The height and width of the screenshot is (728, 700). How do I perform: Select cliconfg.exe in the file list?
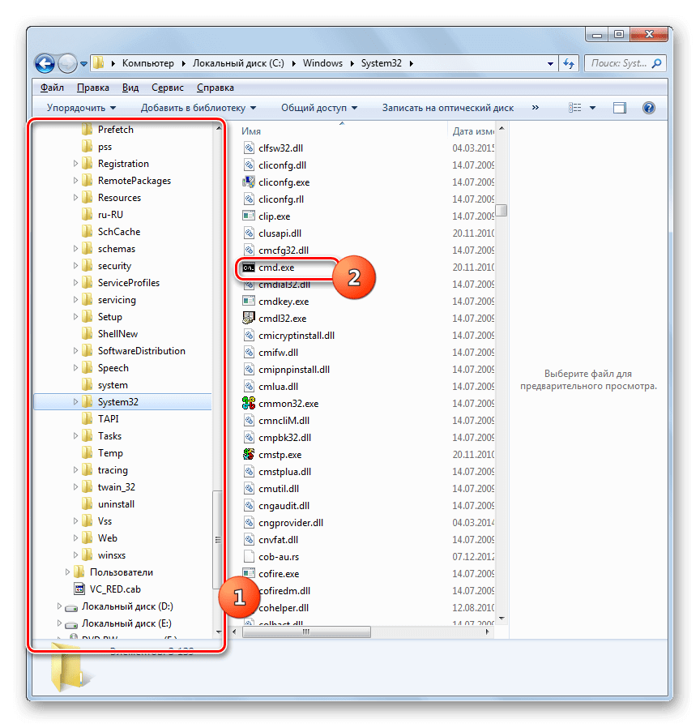tap(284, 182)
